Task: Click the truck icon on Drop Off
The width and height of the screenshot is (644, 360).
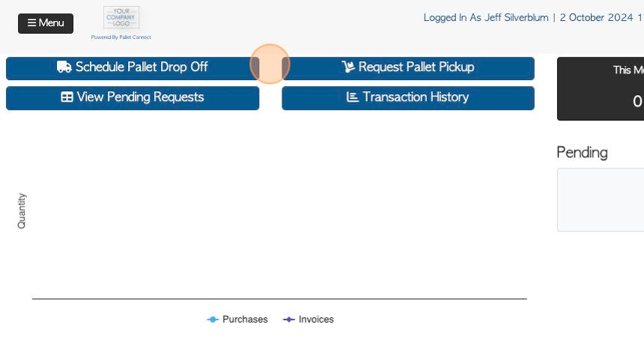Action: (64, 67)
